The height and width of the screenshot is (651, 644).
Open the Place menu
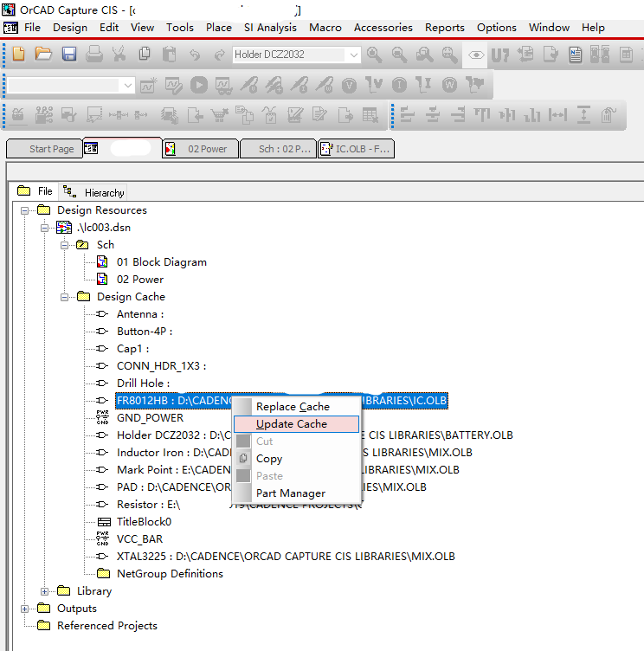219,28
